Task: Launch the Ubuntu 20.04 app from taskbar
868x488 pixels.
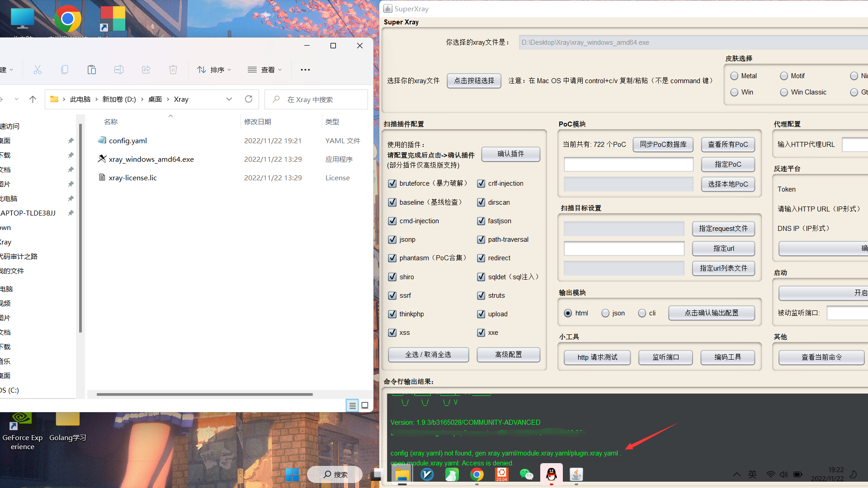Action: coord(502,474)
